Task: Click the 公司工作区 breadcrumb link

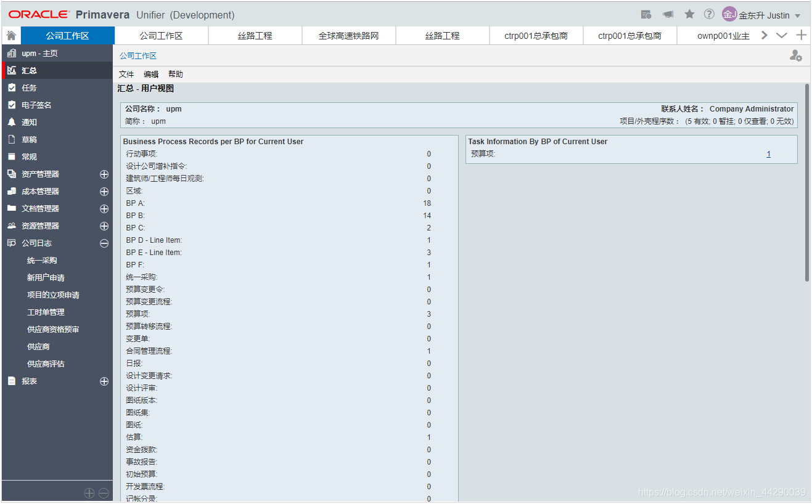Action: pos(138,56)
